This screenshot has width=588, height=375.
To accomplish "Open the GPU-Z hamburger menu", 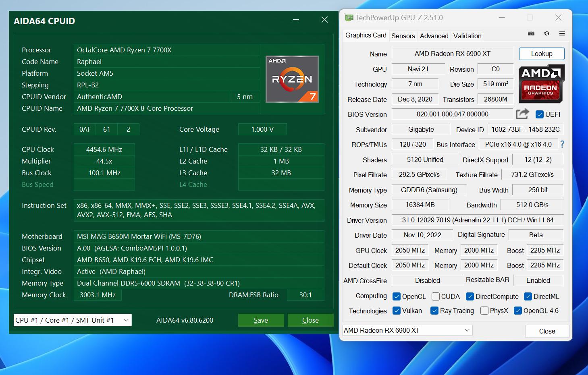I will pyautogui.click(x=562, y=34).
